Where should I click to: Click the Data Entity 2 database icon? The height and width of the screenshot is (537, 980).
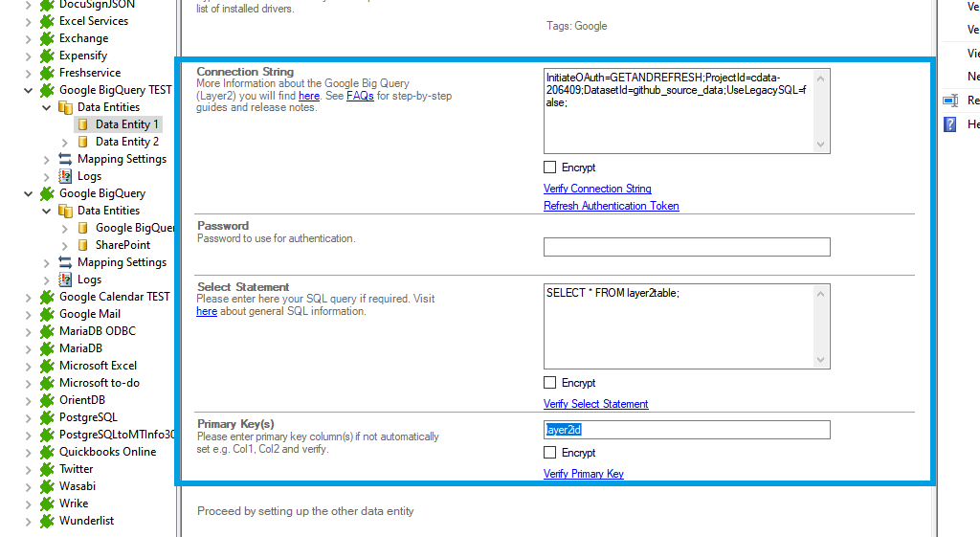82,142
